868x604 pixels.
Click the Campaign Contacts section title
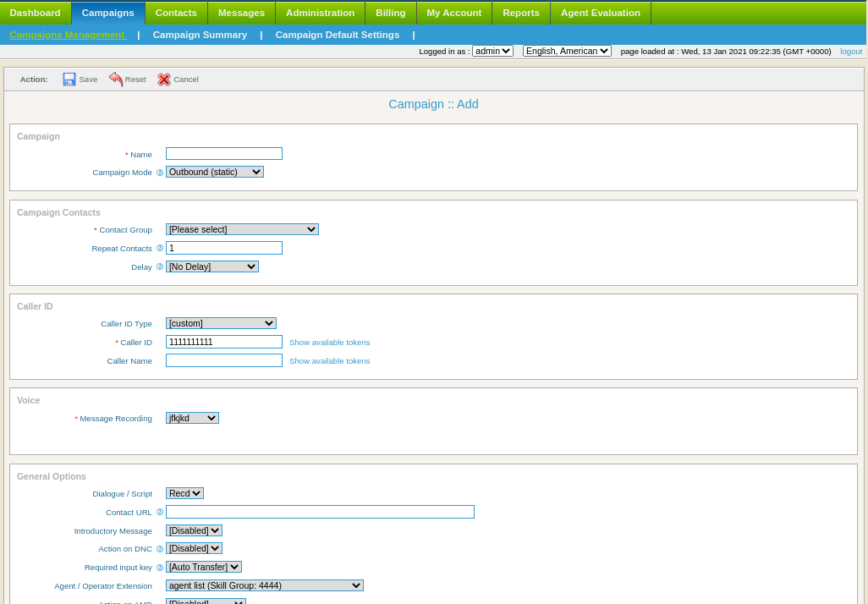pos(58,212)
